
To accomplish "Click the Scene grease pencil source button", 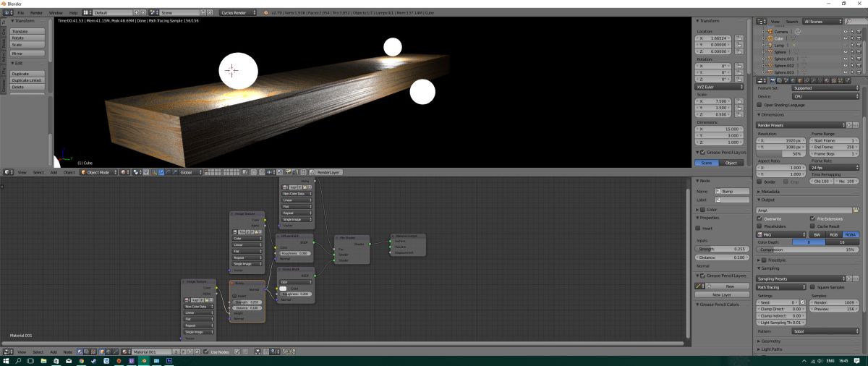I will (708, 163).
